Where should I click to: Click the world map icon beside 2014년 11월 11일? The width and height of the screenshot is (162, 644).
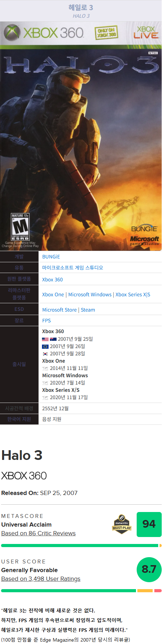point(45,368)
